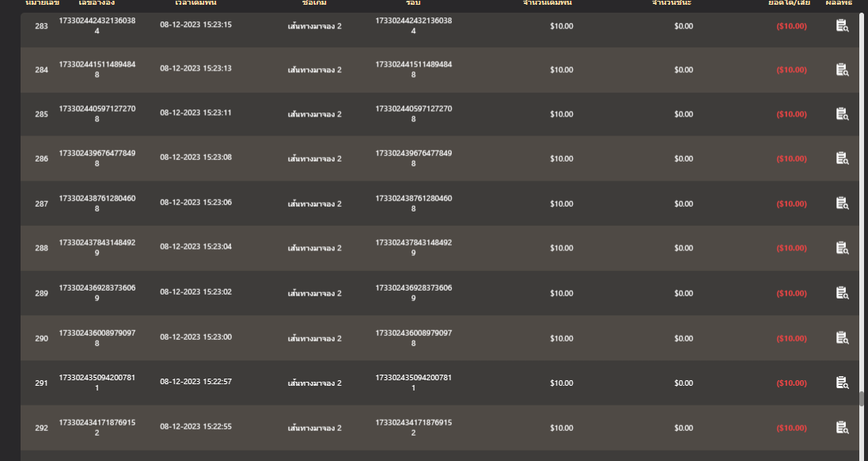Image resolution: width=868 pixels, height=461 pixels.
Task: Select the reference number on row 283
Action: (95, 25)
